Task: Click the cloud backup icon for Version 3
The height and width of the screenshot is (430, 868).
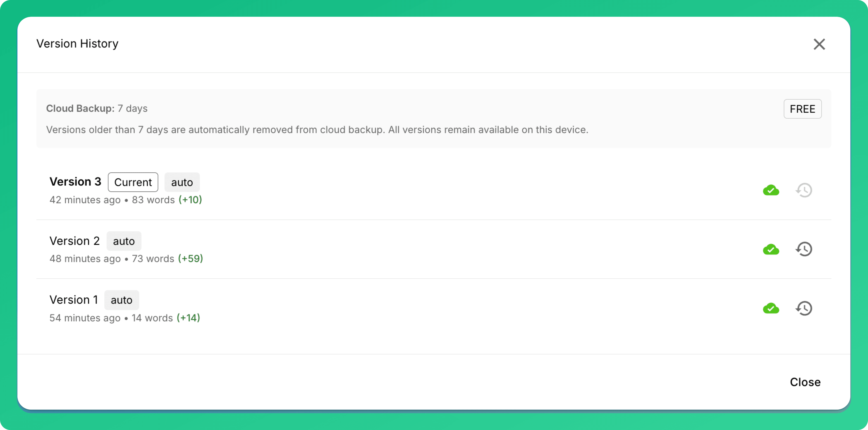Action: pos(771,190)
